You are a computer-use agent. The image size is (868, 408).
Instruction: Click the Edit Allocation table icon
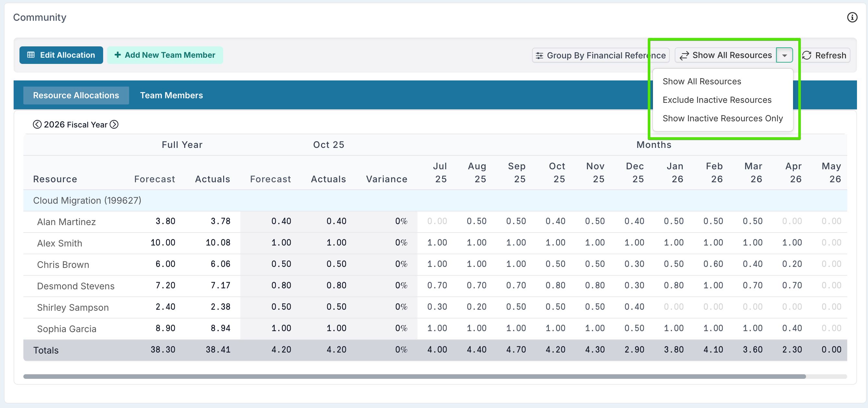click(x=31, y=55)
